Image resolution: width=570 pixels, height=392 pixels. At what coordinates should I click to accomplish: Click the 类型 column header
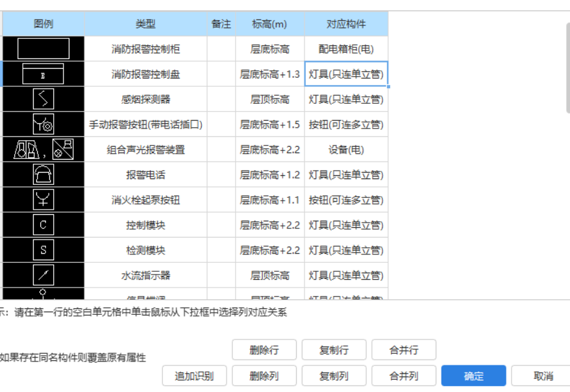coord(146,23)
